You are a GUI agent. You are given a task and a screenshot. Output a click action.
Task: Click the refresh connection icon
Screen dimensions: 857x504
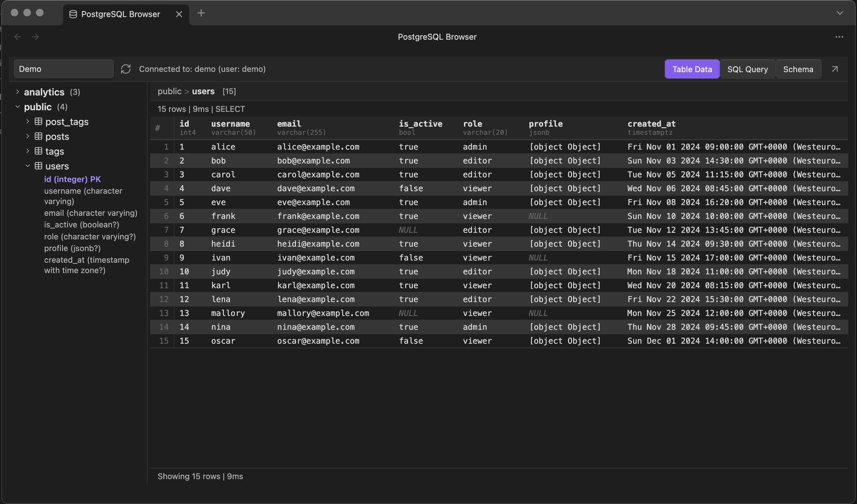pos(126,69)
